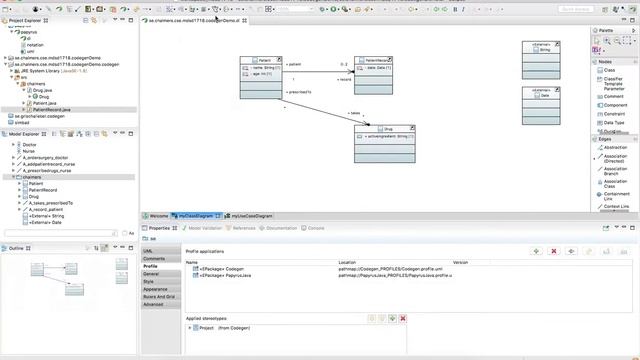Collapse the Drug.java file node
Screen dimensions: 640x360
pyautogui.click(x=24, y=90)
